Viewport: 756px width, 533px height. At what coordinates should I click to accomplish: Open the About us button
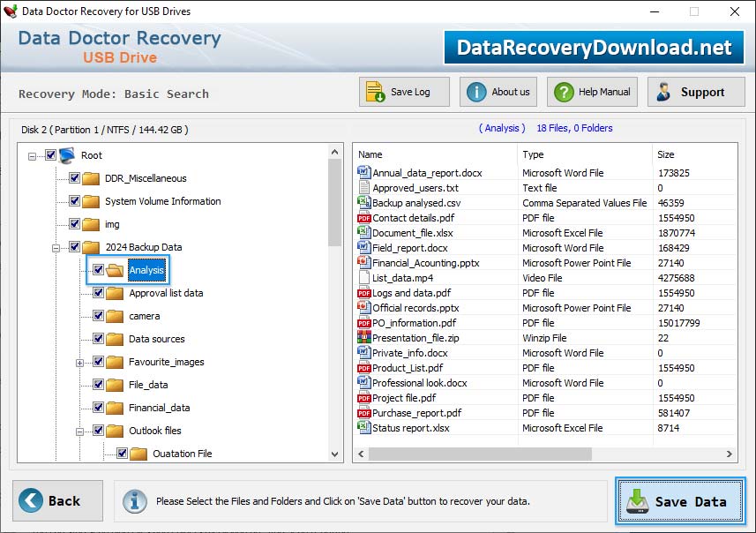pyautogui.click(x=498, y=92)
